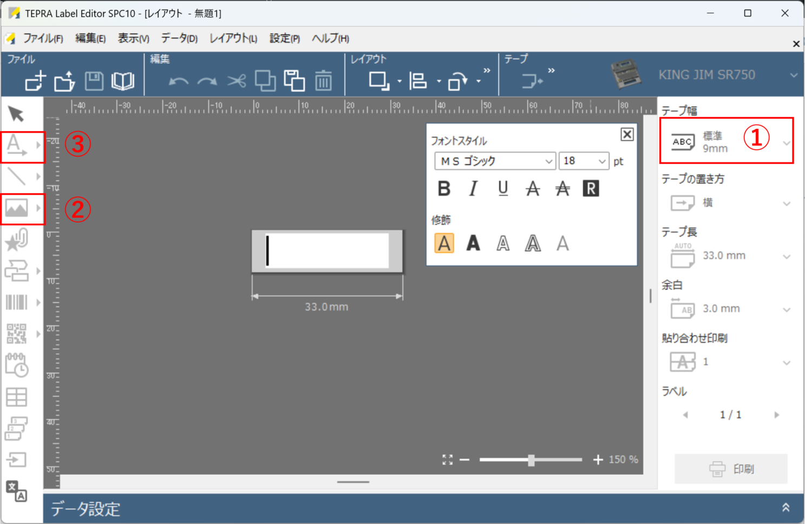Viewport: 812px width, 524px height.
Task: Click the Copy icon in toolbar
Action: pyautogui.click(x=265, y=81)
